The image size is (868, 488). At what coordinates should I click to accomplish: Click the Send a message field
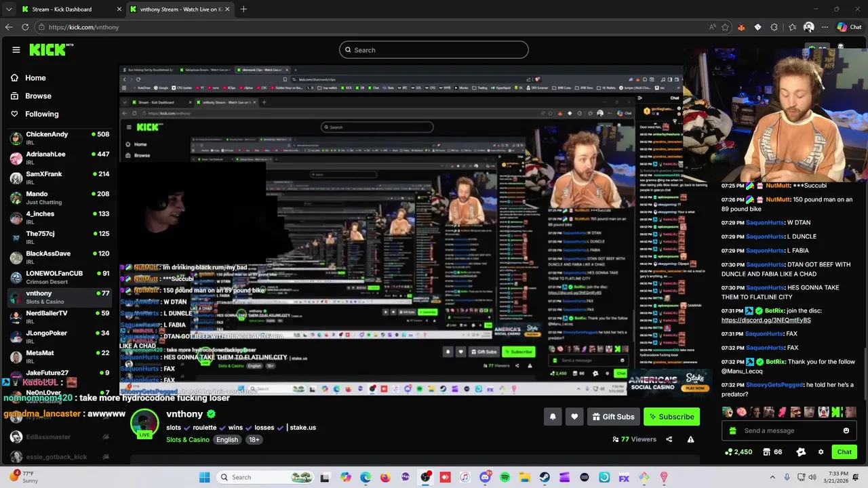[x=789, y=430]
